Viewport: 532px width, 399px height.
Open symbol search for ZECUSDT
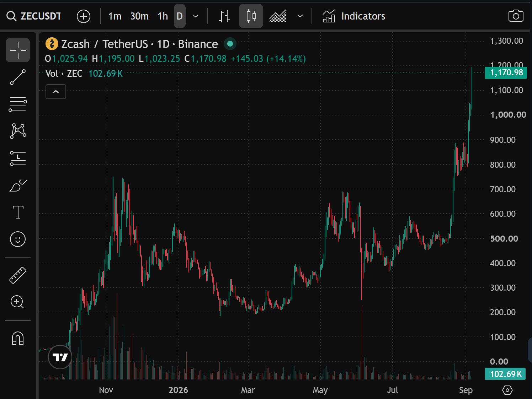click(34, 16)
